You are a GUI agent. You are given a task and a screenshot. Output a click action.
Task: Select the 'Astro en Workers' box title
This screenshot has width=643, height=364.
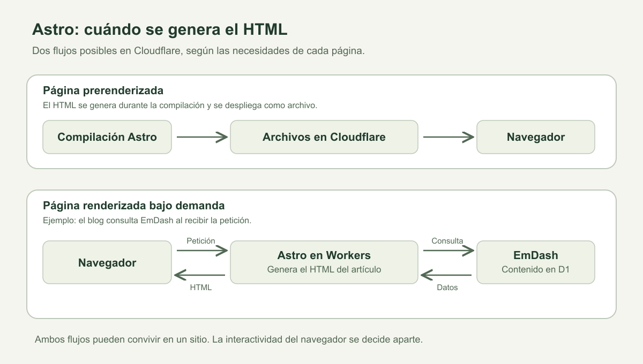pyautogui.click(x=324, y=255)
